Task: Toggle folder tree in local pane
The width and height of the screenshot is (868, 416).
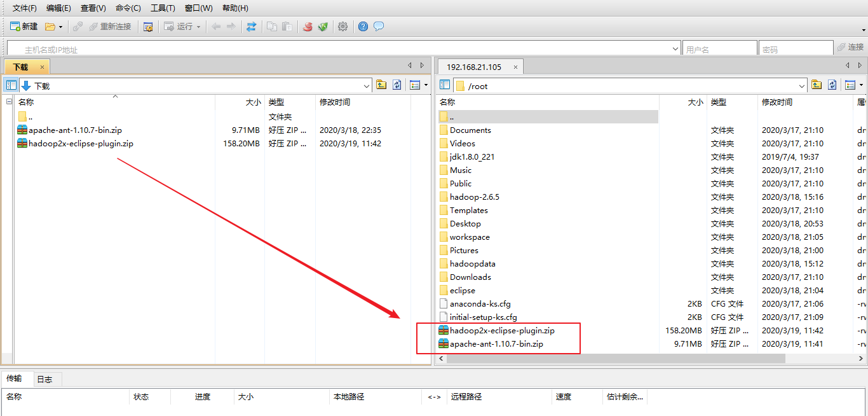Action: point(11,85)
